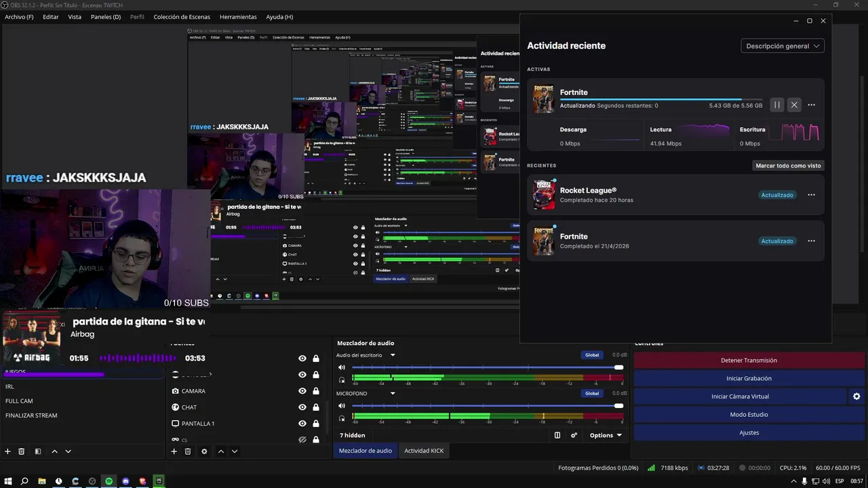Open advanced audio properties gears icon

click(574, 435)
